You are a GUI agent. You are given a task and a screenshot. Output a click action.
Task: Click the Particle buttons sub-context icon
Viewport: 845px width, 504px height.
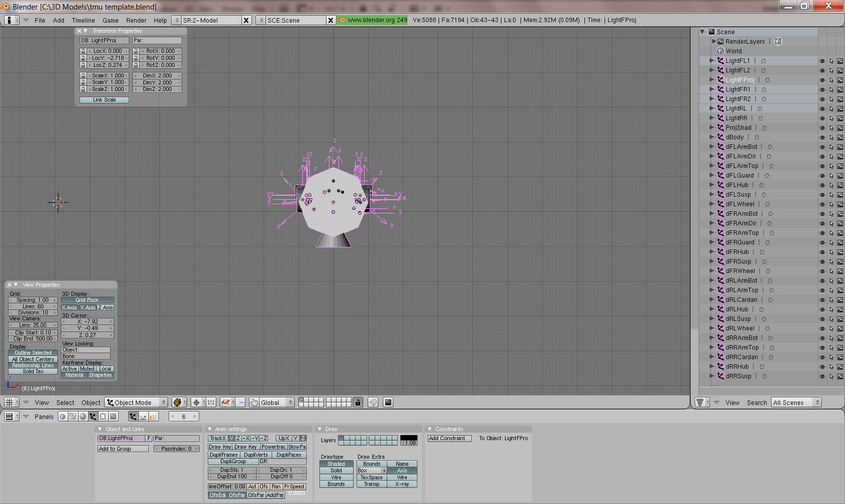tap(153, 416)
